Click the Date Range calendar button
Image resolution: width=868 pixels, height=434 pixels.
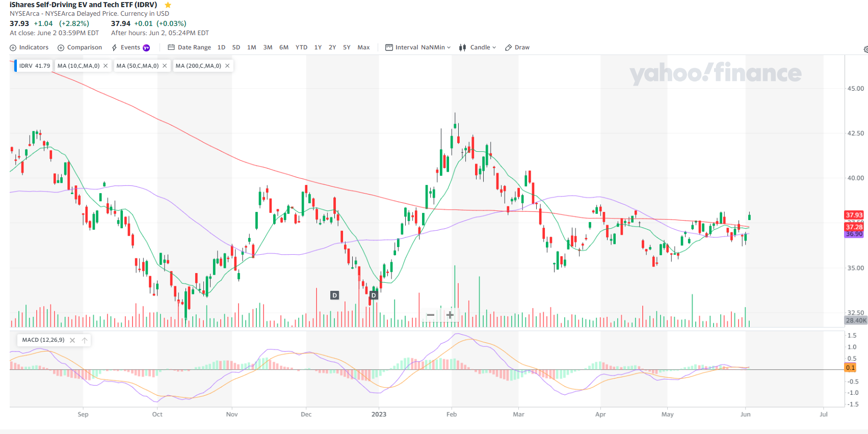189,47
